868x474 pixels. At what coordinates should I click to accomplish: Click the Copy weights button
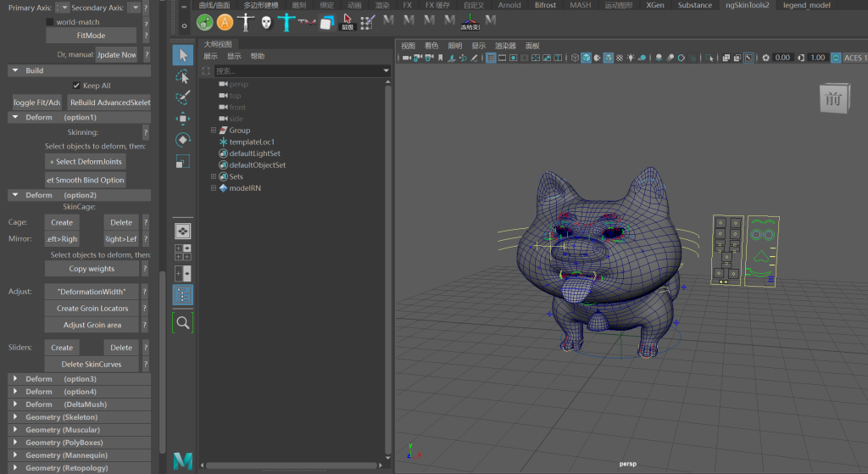92,269
